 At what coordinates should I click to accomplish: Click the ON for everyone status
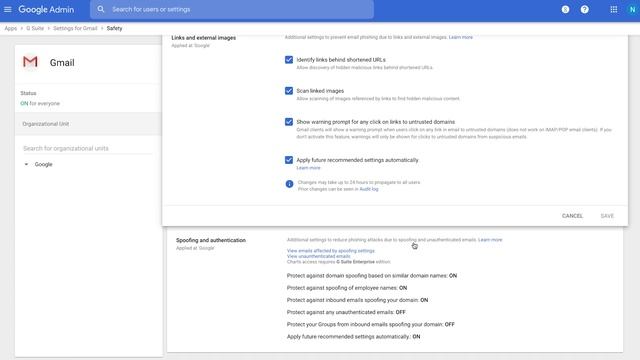tap(40, 103)
